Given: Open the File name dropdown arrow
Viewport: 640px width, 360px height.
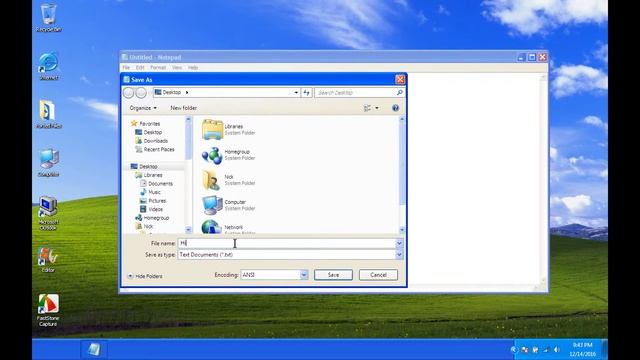Looking at the screenshot, I should (399, 243).
